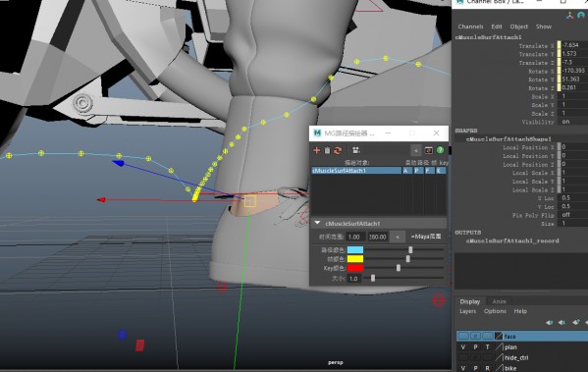Click the red plus add-object icon

[x=317, y=150]
